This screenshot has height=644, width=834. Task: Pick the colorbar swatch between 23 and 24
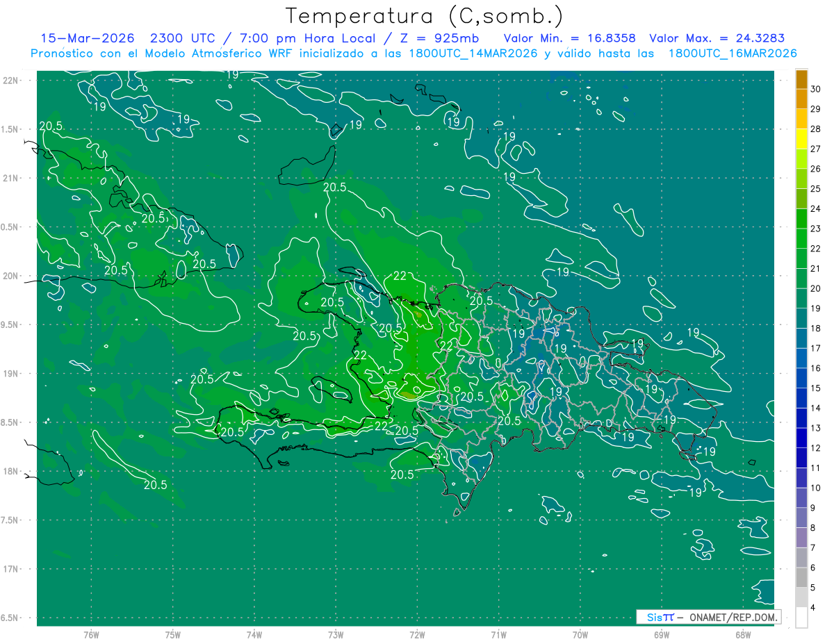pos(801,218)
